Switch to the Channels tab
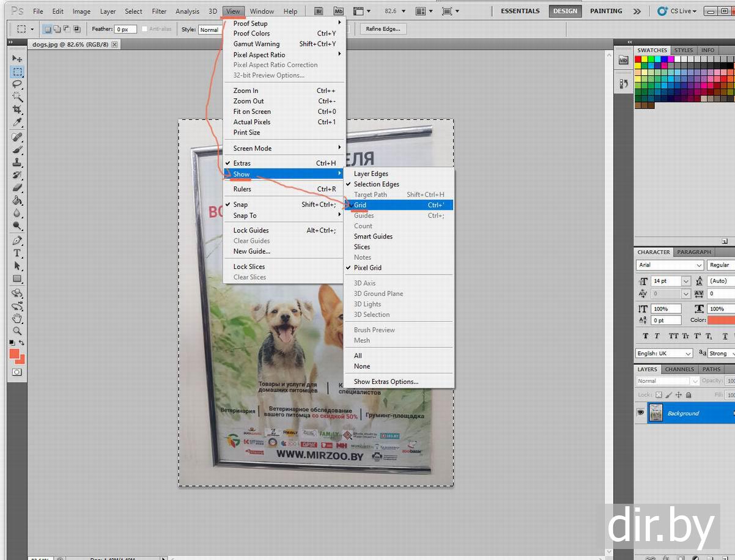 [679, 369]
